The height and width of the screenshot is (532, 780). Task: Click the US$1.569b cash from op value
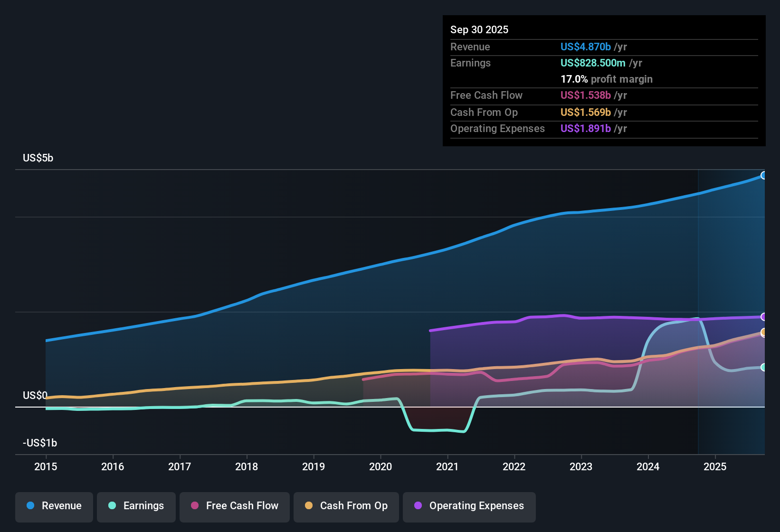(x=586, y=112)
